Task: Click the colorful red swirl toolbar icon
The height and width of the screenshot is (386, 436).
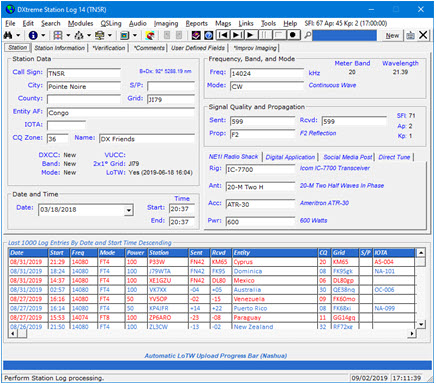Action: coord(150,35)
